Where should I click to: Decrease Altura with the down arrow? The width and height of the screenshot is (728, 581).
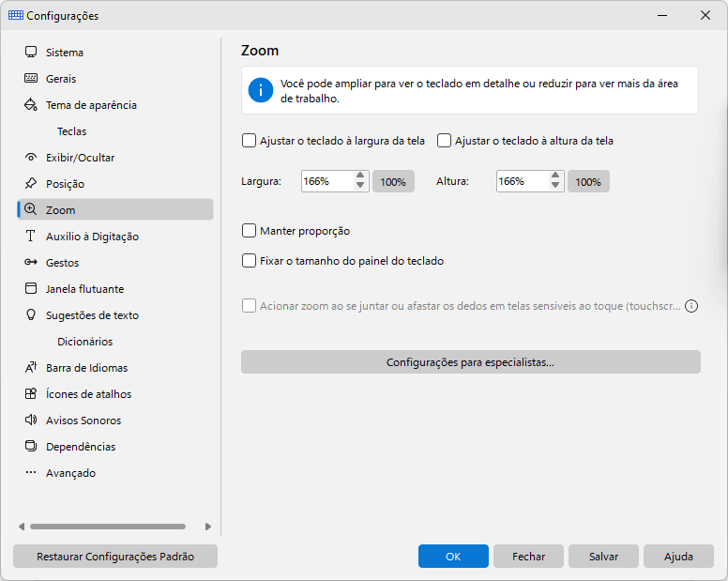(x=555, y=185)
